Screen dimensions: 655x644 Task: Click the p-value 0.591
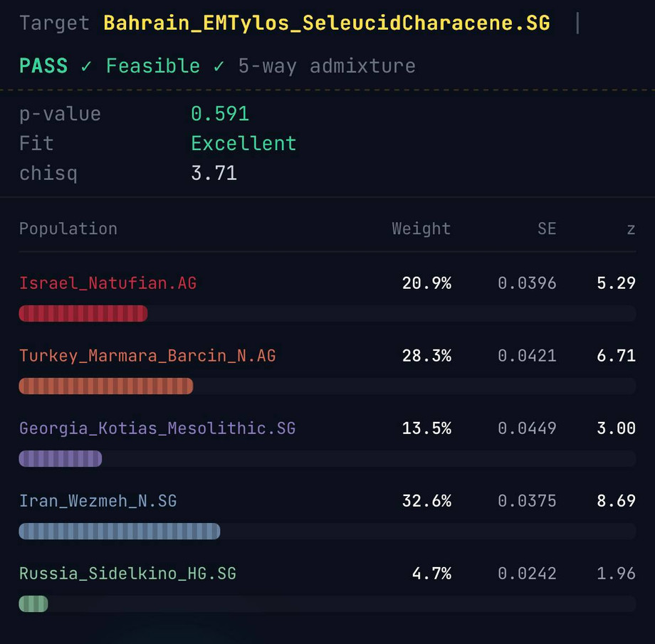[220, 114]
